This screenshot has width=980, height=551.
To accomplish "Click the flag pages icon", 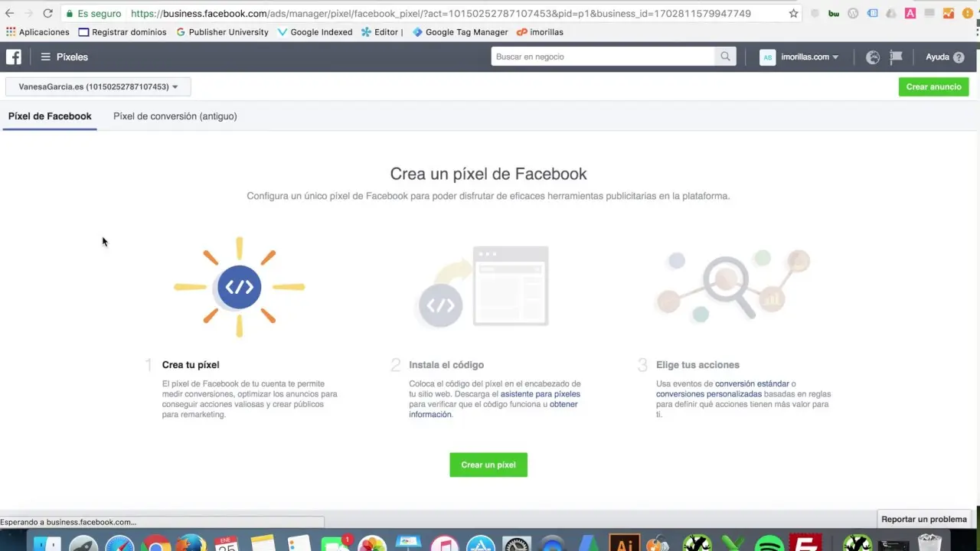I will [x=897, y=57].
